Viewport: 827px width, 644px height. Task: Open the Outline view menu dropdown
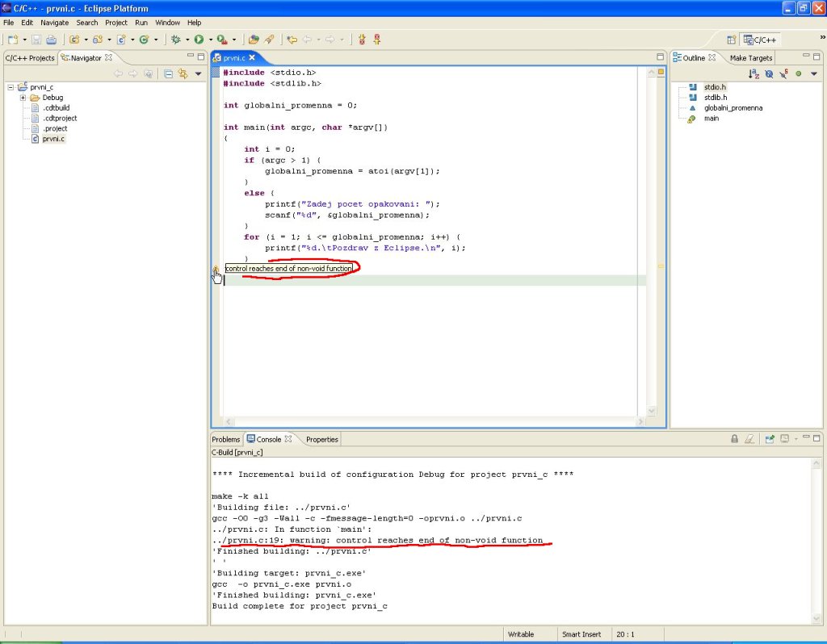[812, 73]
